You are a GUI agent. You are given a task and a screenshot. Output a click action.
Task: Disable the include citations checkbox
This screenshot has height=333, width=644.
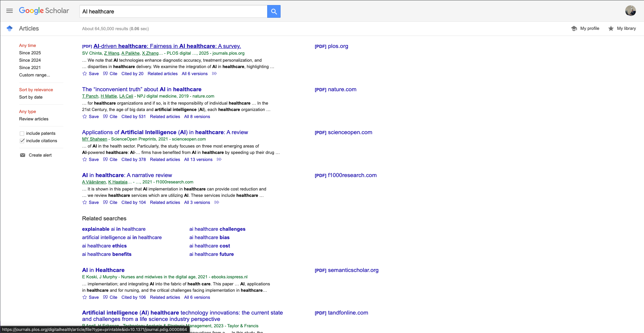[x=22, y=141]
